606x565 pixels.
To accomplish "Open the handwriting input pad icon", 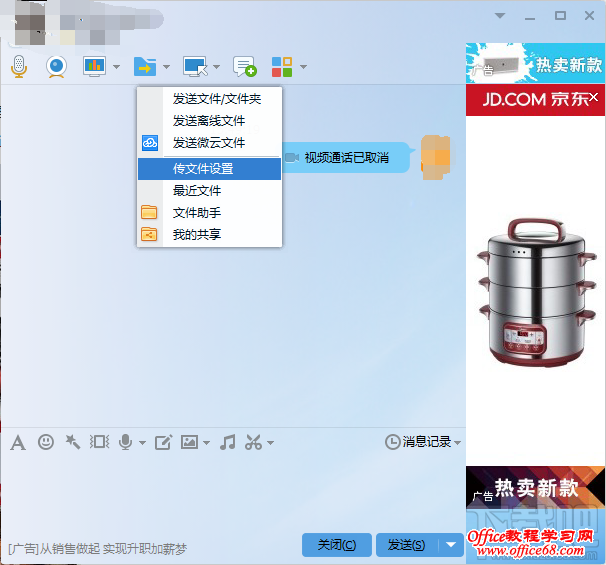I will [x=163, y=442].
